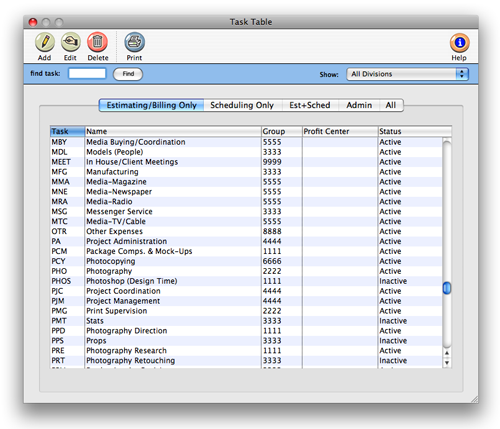
Task: Click the Add pencil icon
Action: [x=45, y=42]
